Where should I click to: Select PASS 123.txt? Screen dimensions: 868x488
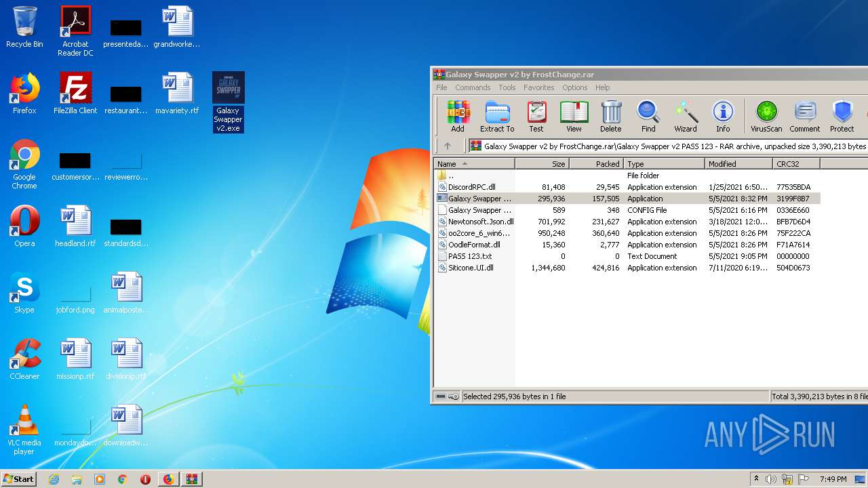[627, 256]
